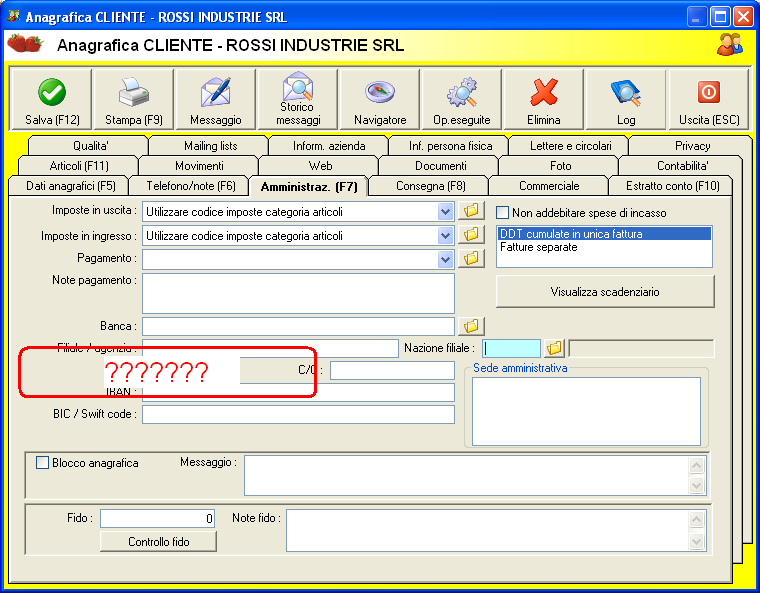The height and width of the screenshot is (593, 760).
Task: Click the strawberry logo in header
Action: (25, 43)
